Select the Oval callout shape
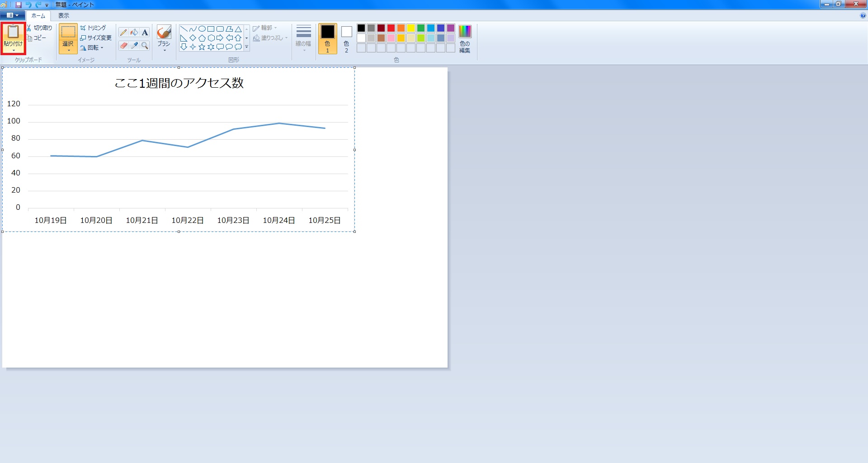Viewport: 868px width, 463px height. tap(229, 47)
